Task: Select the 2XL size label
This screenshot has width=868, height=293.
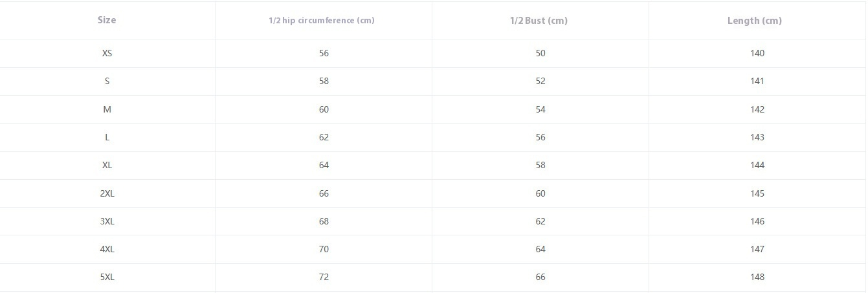Action: point(107,193)
